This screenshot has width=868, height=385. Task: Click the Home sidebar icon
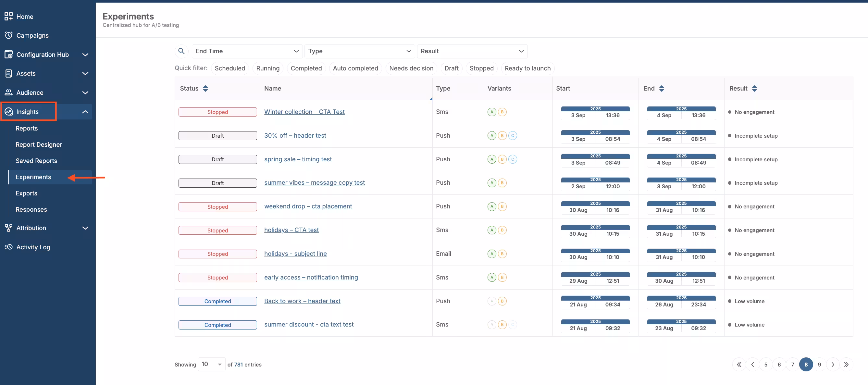(8, 17)
